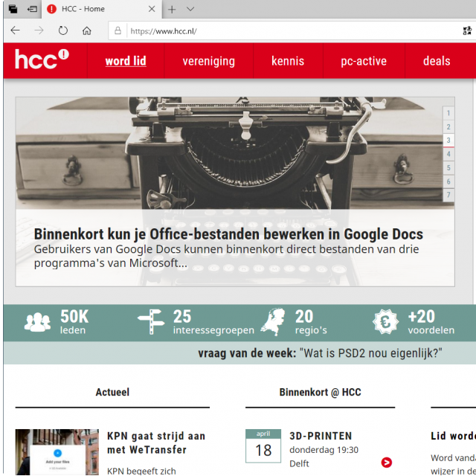
Task: Open the vereniging menu item
Action: pos(209,61)
